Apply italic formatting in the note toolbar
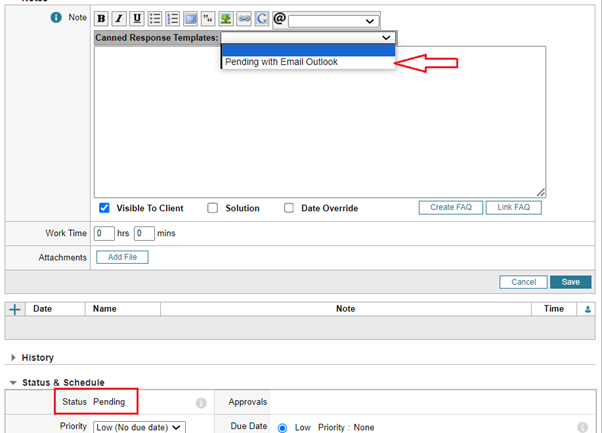Image resolution: width=602 pixels, height=433 pixels. [119, 19]
